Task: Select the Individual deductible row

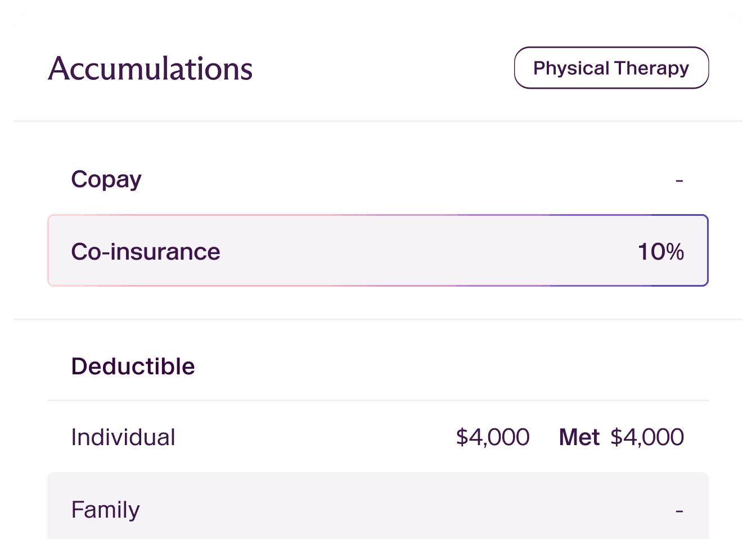Action: click(315, 437)
